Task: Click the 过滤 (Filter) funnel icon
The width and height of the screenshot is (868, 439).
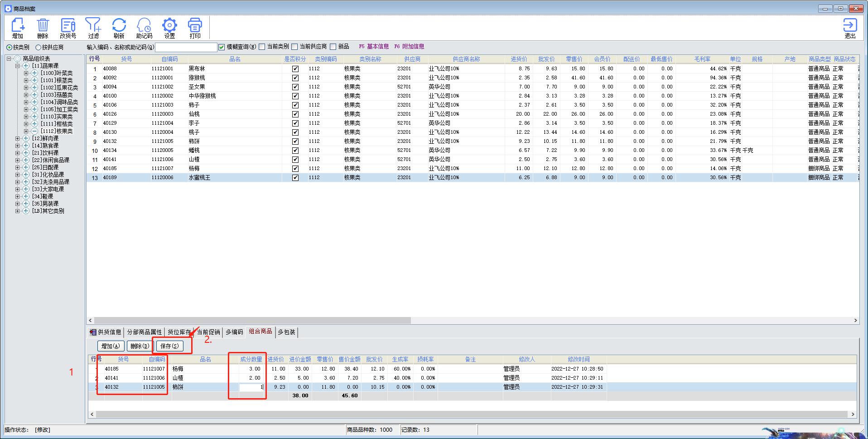Action: [x=93, y=28]
